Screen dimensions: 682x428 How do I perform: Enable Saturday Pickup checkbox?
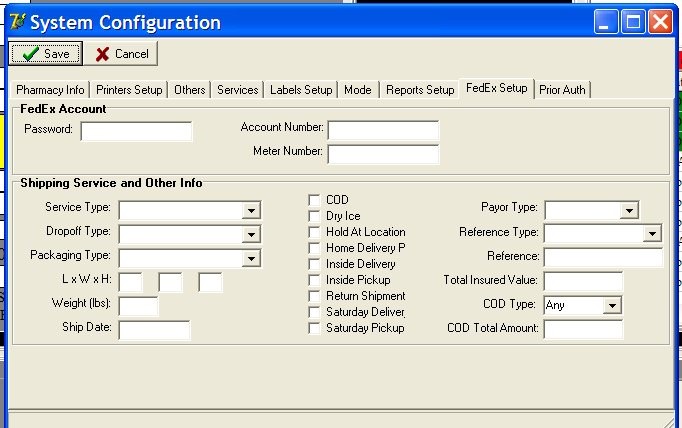[x=315, y=328]
